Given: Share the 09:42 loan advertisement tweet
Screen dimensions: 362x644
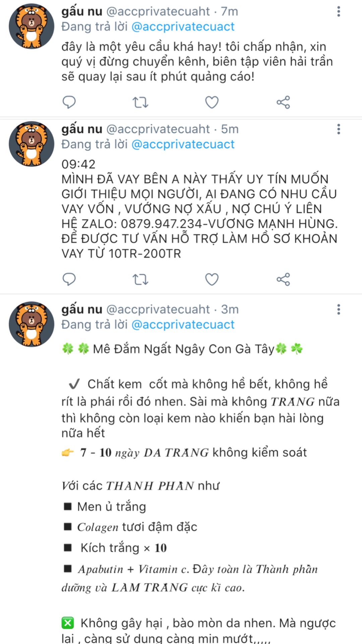Looking at the screenshot, I should (x=283, y=279).
